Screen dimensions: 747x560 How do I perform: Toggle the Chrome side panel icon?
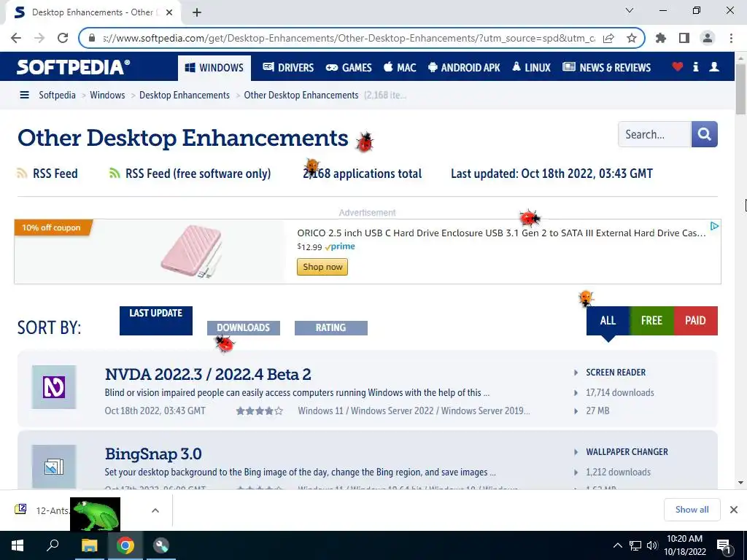[684, 38]
